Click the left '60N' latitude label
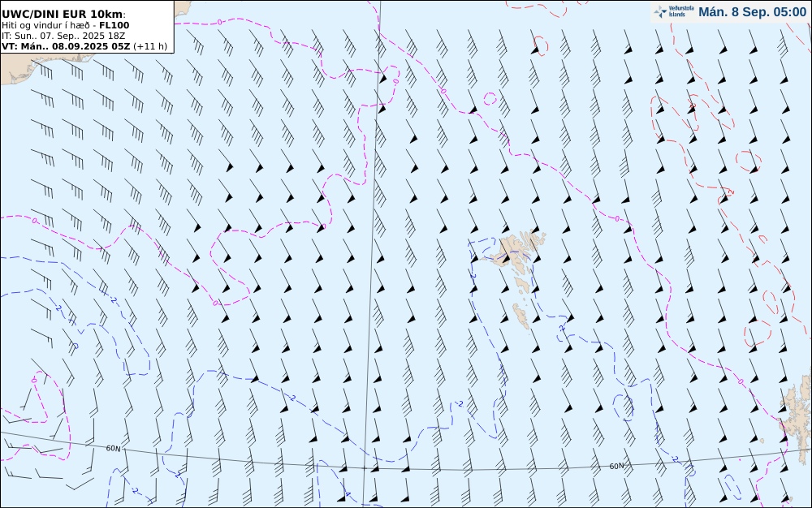This screenshot has height=508, width=812. pyautogui.click(x=113, y=448)
